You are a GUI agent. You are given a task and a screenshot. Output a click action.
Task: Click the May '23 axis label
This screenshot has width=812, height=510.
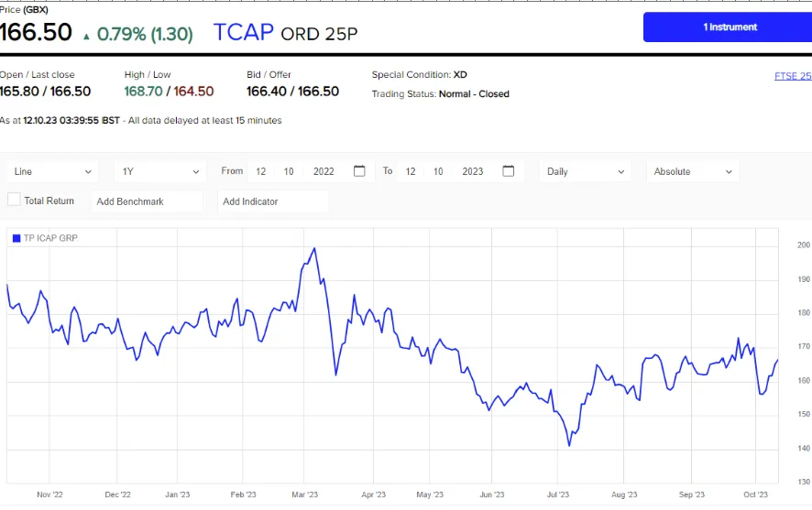[x=430, y=494]
